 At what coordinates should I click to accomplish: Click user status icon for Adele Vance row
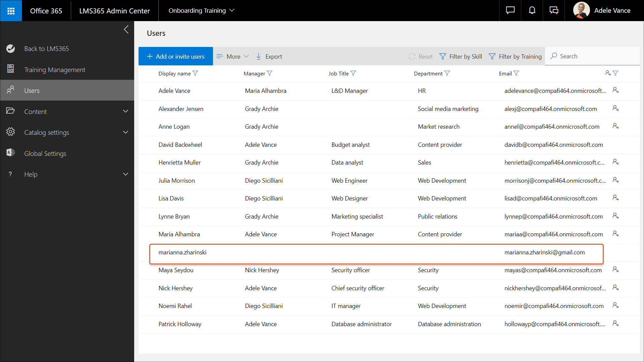point(615,90)
